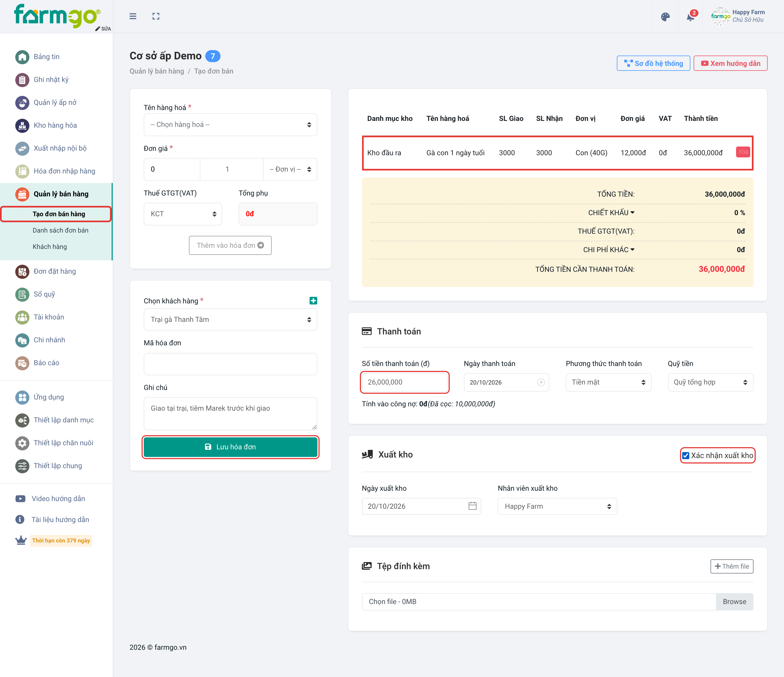The image size is (784, 677).
Task: Open Trại gà Thanh Tâm customer dropdown
Action: tap(230, 319)
